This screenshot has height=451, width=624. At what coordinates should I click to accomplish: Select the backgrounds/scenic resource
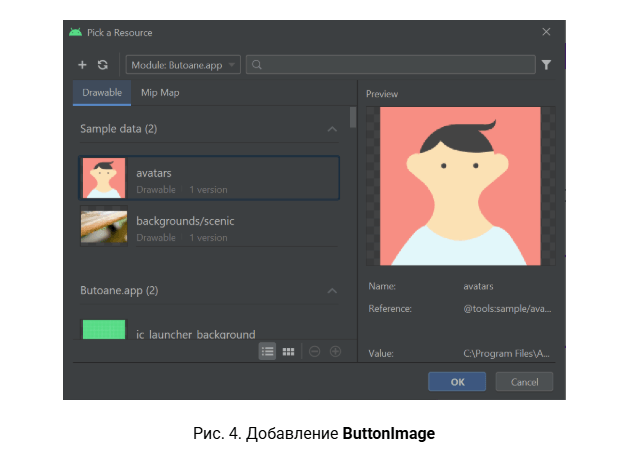[x=208, y=226]
